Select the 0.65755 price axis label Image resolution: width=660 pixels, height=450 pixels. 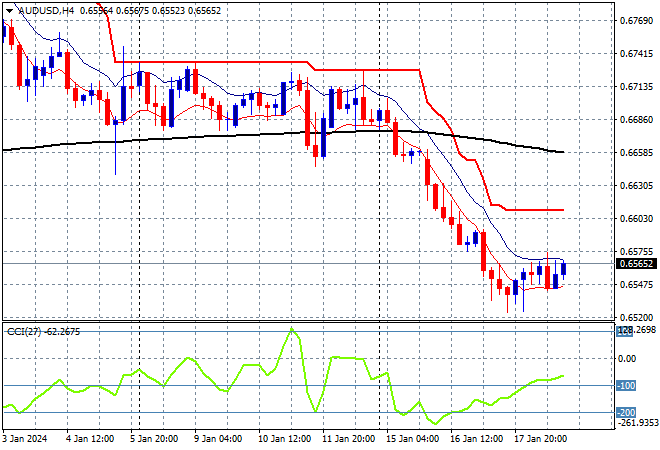tap(636, 252)
